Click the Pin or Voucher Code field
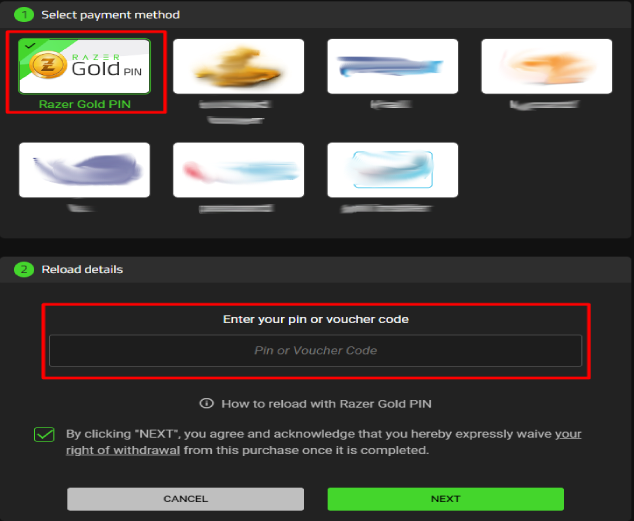Image resolution: width=634 pixels, height=521 pixels. (315, 350)
